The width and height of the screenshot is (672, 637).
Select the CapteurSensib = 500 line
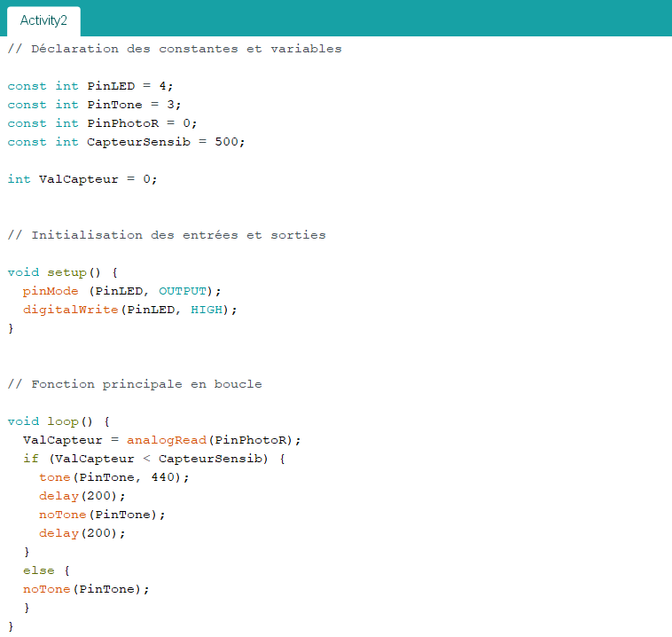coord(126,142)
